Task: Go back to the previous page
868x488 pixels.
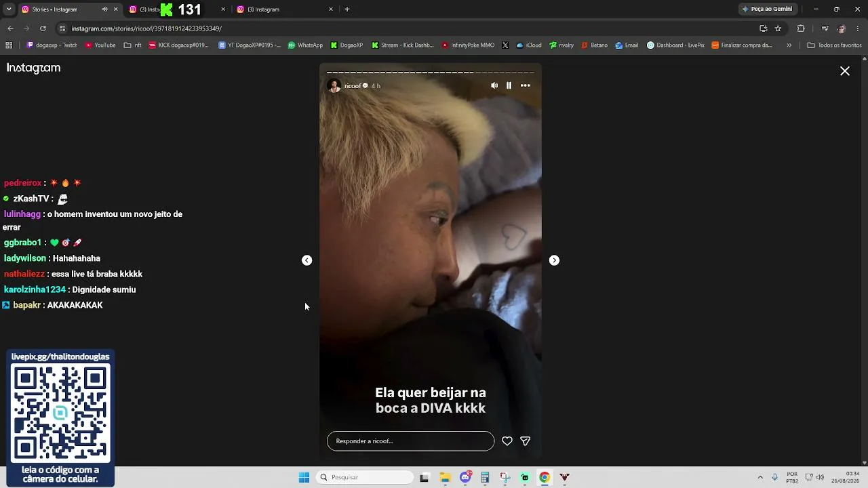Action: coord(10,28)
